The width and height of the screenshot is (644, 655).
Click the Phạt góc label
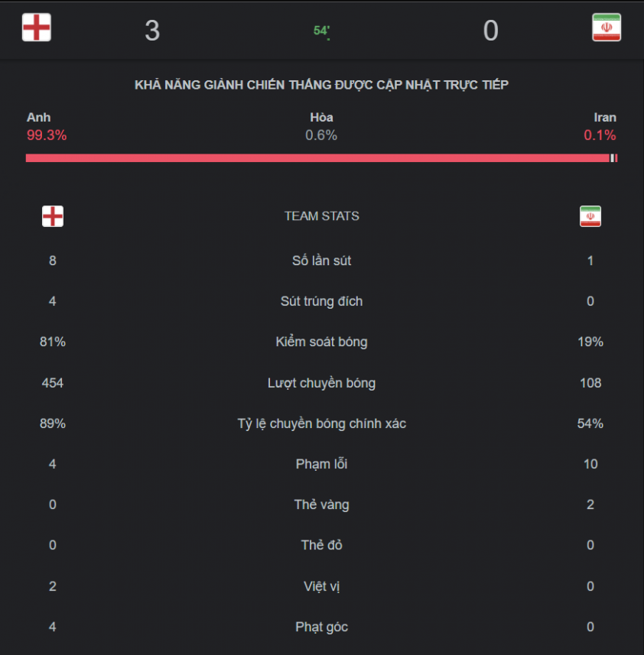321,627
